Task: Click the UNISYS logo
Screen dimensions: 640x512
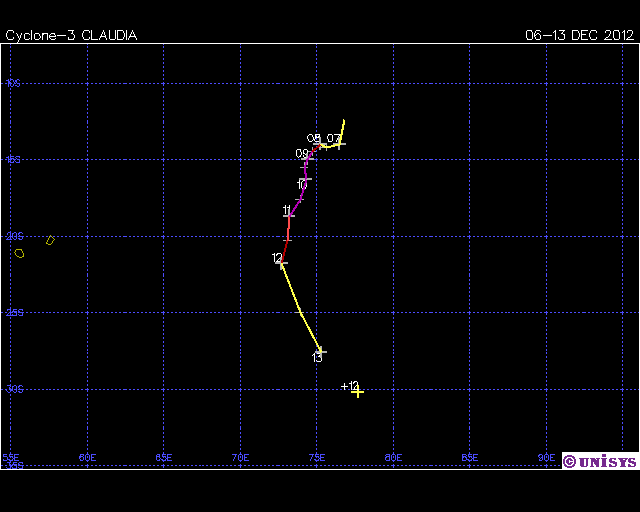Action: (x=599, y=461)
